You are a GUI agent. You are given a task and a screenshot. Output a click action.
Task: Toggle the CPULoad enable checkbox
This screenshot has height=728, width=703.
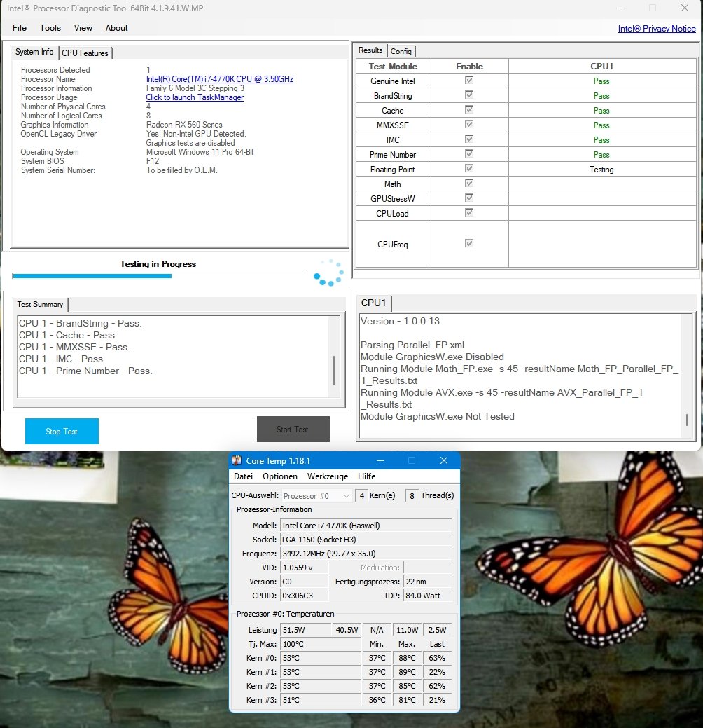click(x=469, y=212)
